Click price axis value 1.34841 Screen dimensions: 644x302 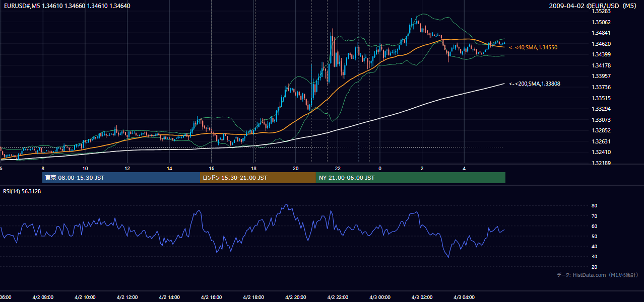pyautogui.click(x=601, y=33)
